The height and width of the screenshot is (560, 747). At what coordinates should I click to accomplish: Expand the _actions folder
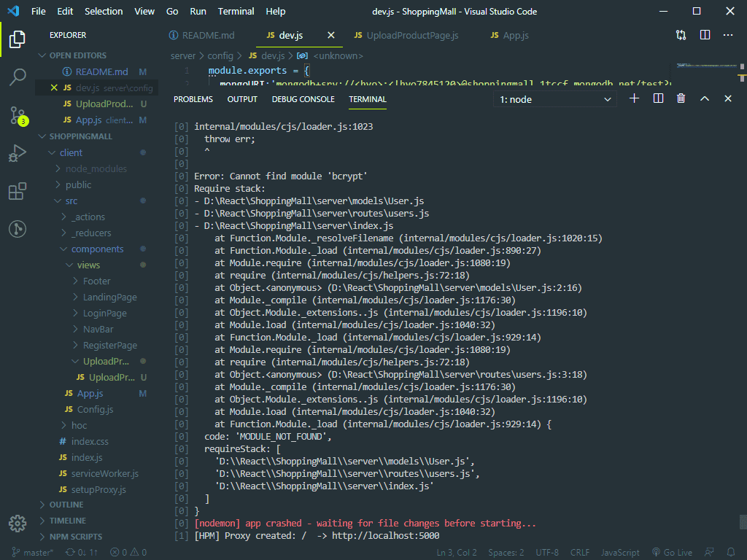[x=88, y=217]
